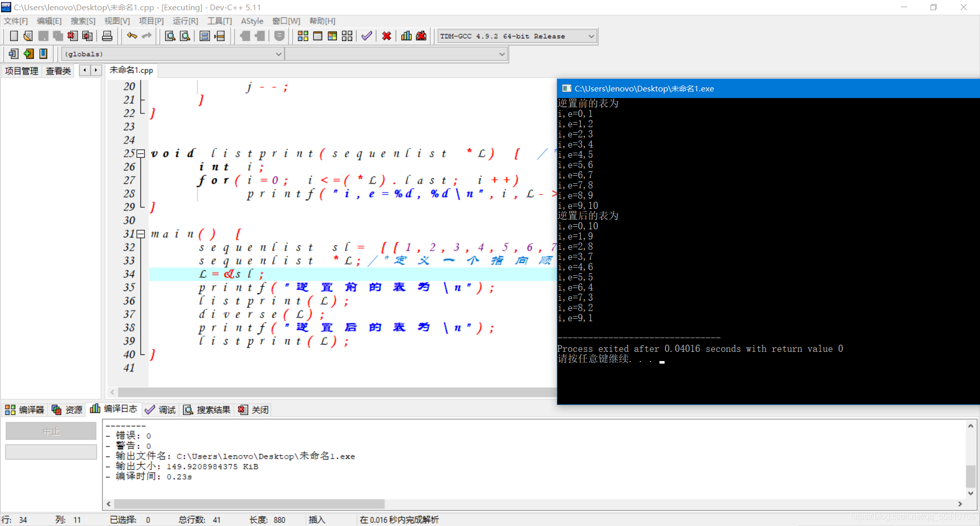Select the 未命名1.cpp editor tab
Viewport: 980px width, 526px height.
click(131, 70)
